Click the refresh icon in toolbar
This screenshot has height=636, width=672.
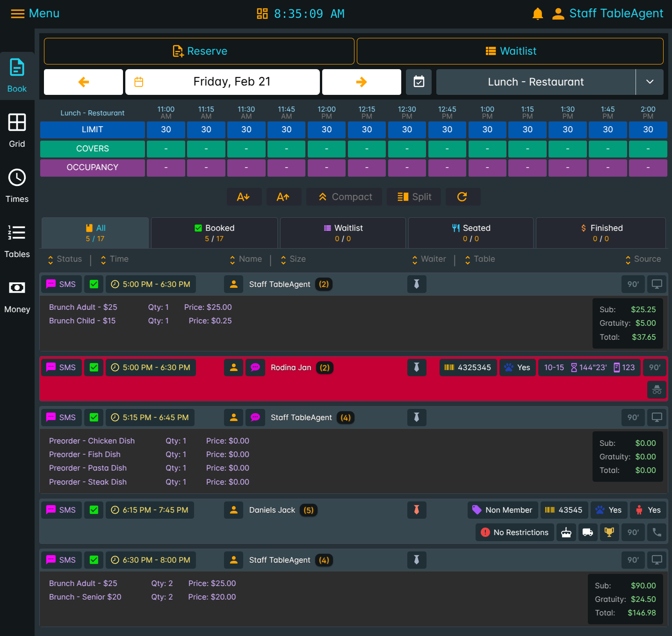pos(462,197)
